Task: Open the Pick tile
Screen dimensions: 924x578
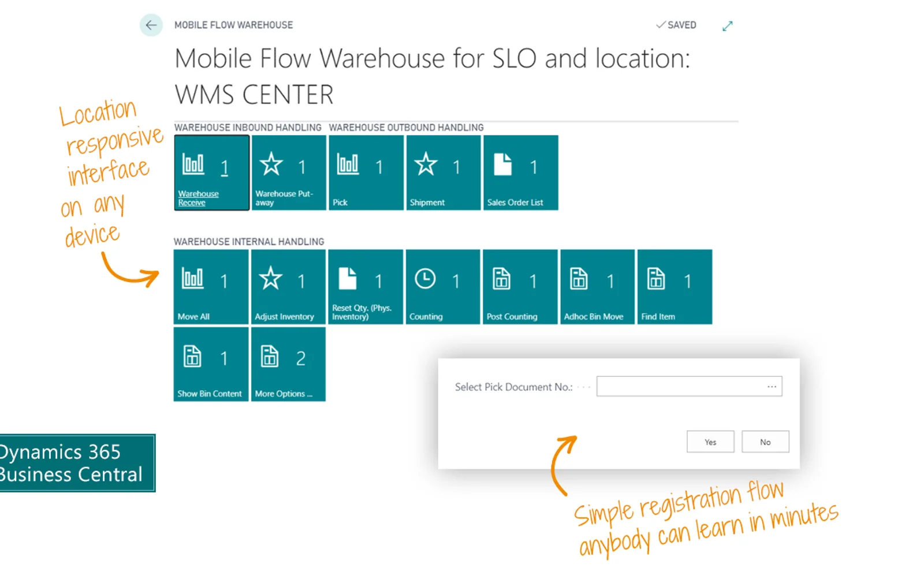Action: [366, 173]
